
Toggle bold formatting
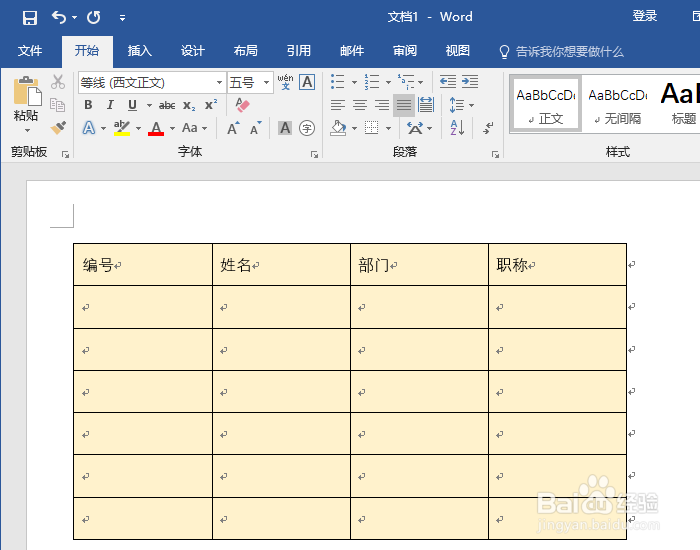88,105
